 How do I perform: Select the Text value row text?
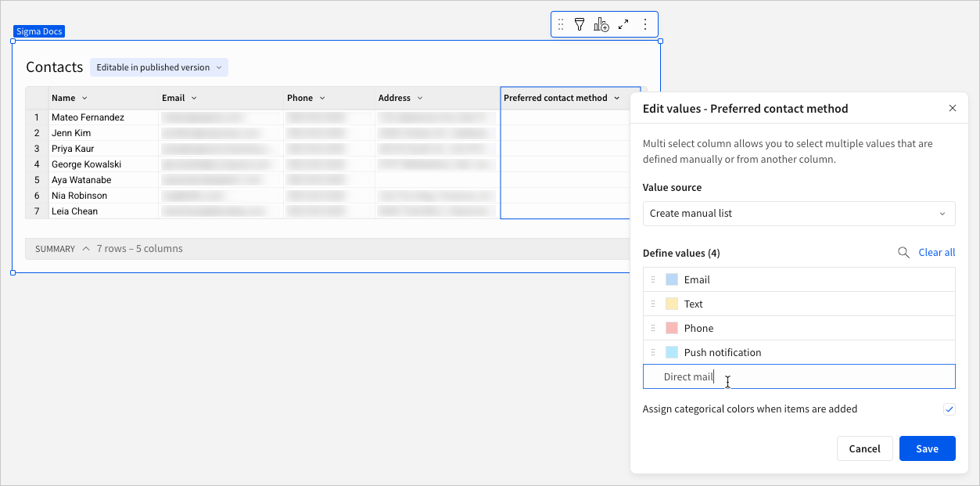693,304
